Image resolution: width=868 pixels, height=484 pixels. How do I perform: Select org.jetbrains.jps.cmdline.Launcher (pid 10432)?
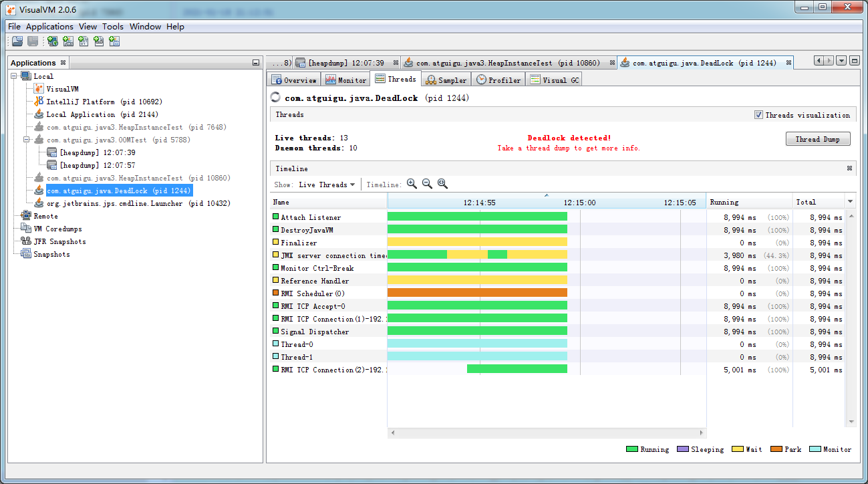[138, 203]
